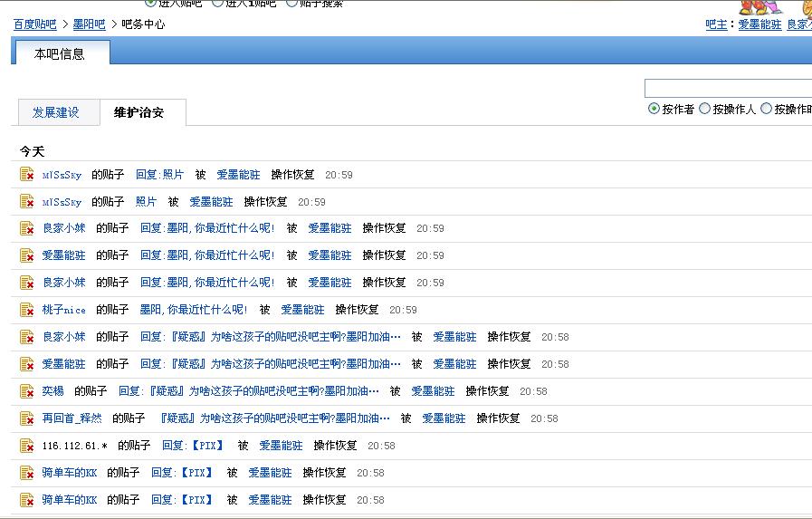Click the log icon in 奕杨's row
This screenshot has height=519, width=812.
27,391
